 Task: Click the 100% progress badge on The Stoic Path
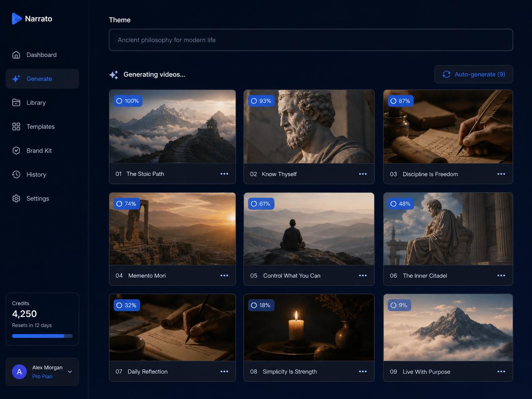pos(128,101)
